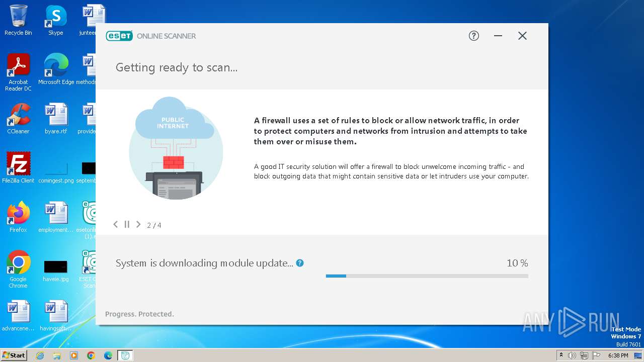Open haveie.jpg file icon

tap(56, 270)
